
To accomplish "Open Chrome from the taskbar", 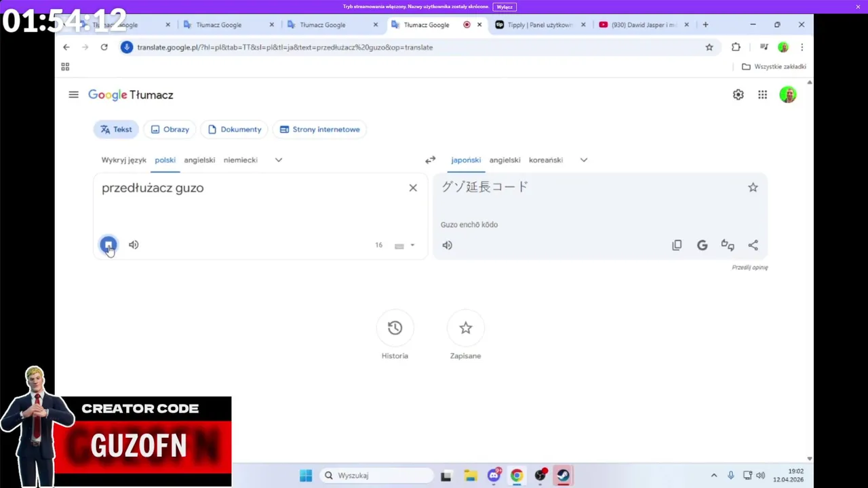I will [517, 475].
